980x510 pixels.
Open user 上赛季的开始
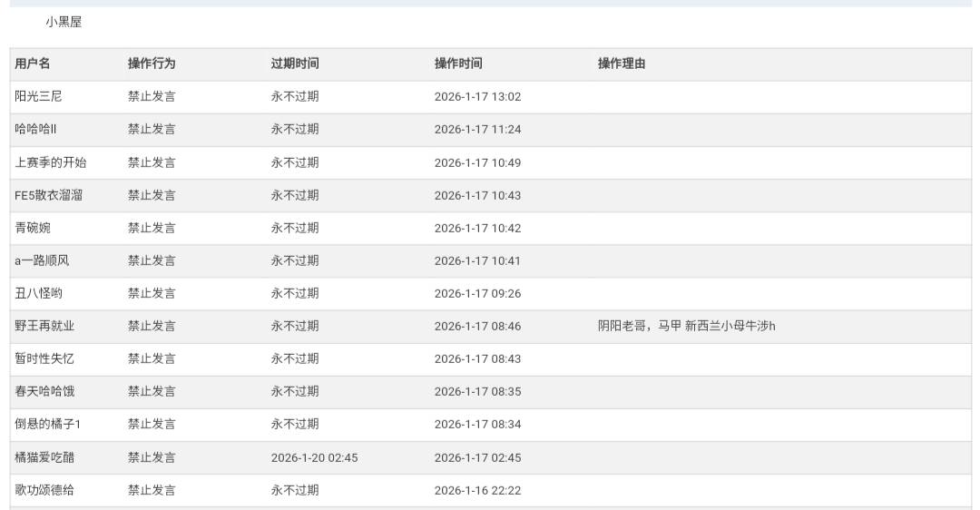[x=51, y=162]
